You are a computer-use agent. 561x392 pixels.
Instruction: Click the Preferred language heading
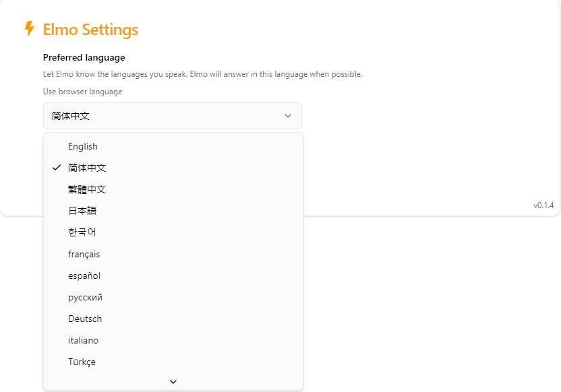[x=84, y=57]
